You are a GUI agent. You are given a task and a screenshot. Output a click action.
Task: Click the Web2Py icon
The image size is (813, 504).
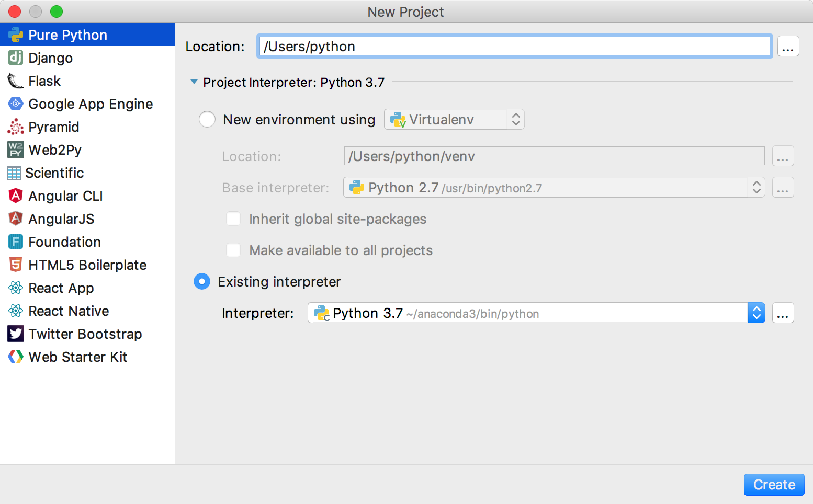tap(16, 150)
